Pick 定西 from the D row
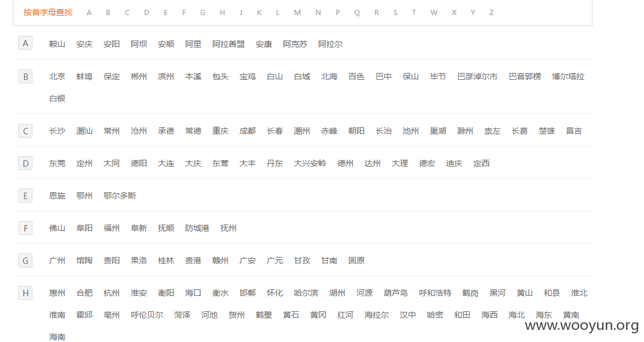The image size is (644, 342). (x=481, y=163)
